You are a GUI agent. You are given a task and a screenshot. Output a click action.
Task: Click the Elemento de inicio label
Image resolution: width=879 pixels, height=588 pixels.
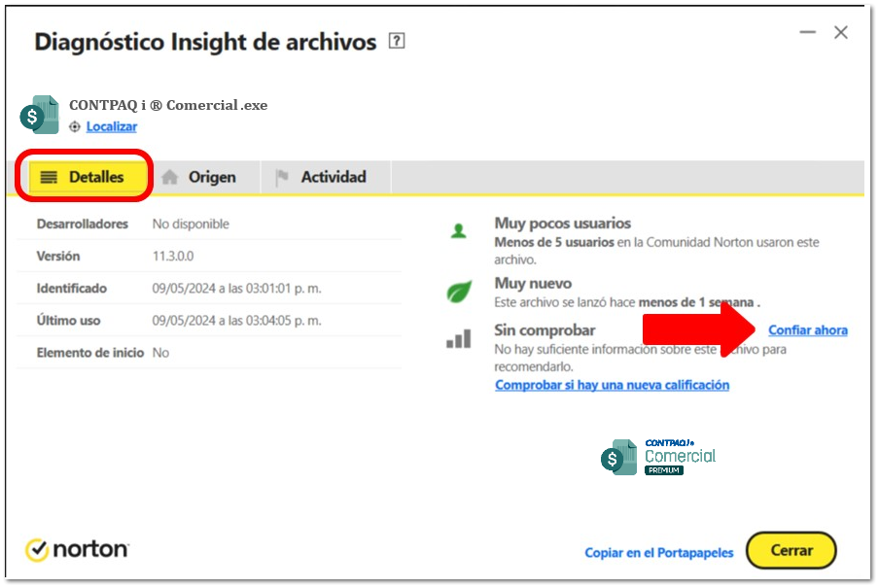(90, 353)
